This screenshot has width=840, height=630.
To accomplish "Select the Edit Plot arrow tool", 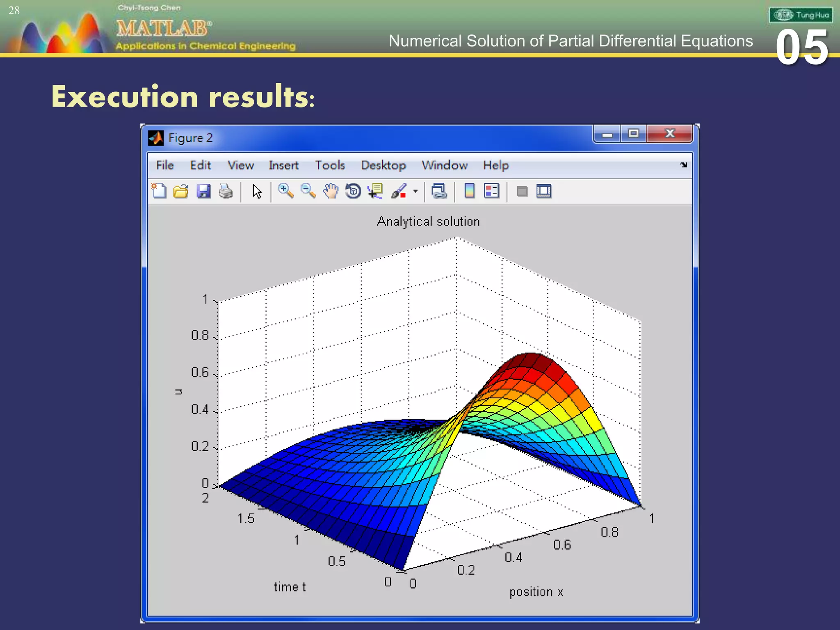I will point(257,191).
